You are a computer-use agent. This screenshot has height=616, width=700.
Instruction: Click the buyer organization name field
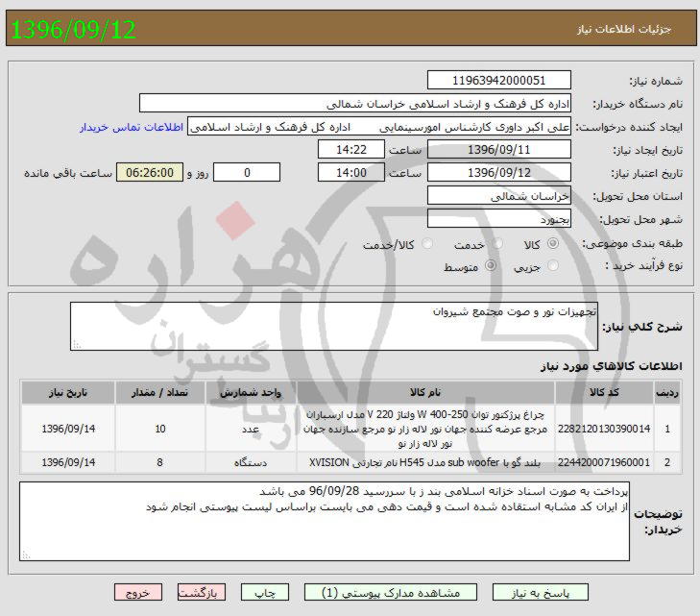[x=355, y=103]
